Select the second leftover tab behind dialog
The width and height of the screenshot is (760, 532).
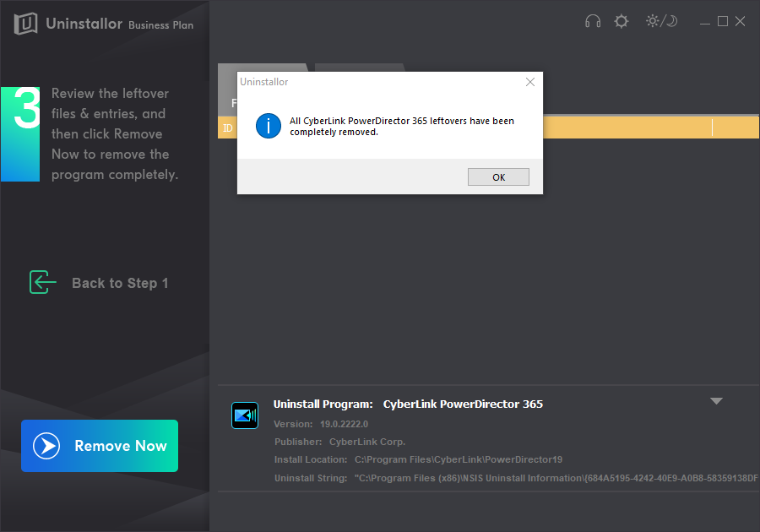click(360, 68)
